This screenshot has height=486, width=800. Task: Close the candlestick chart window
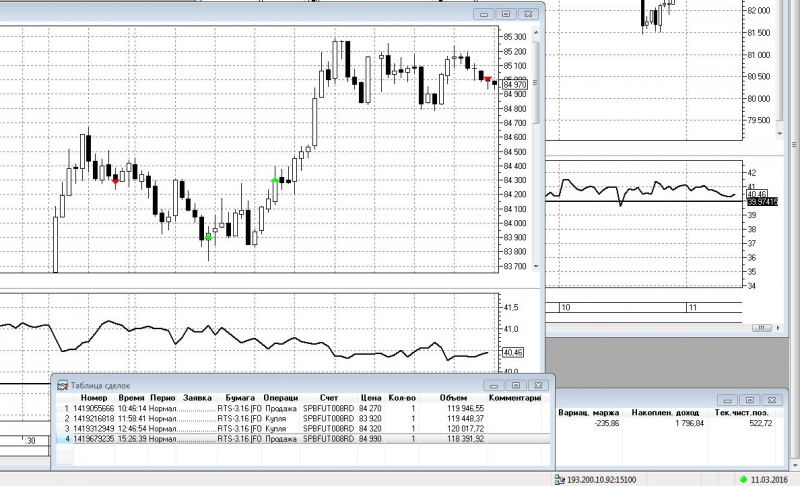coord(528,14)
